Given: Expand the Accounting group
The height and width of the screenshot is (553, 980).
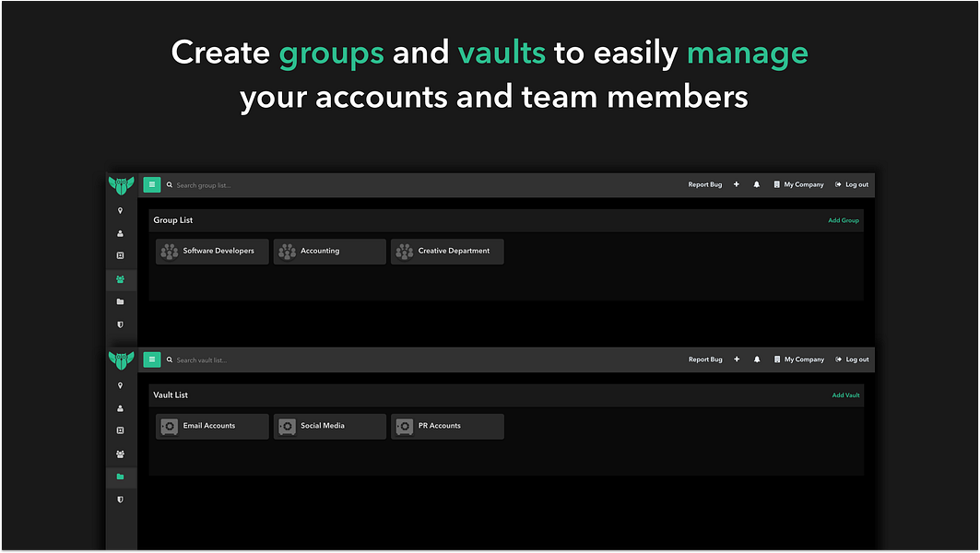Looking at the screenshot, I should [329, 251].
